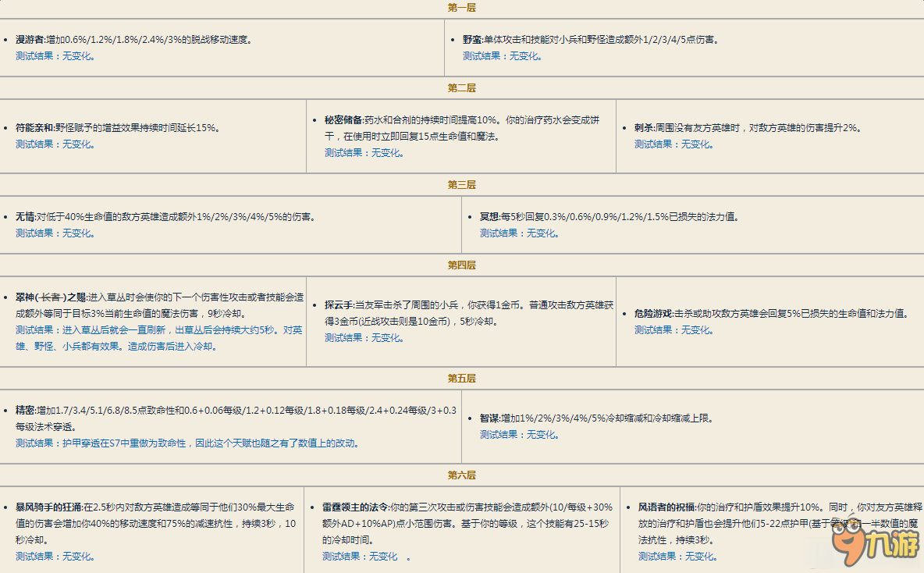
Task: Select the bold talent name 野蛮
Action: 472,40
